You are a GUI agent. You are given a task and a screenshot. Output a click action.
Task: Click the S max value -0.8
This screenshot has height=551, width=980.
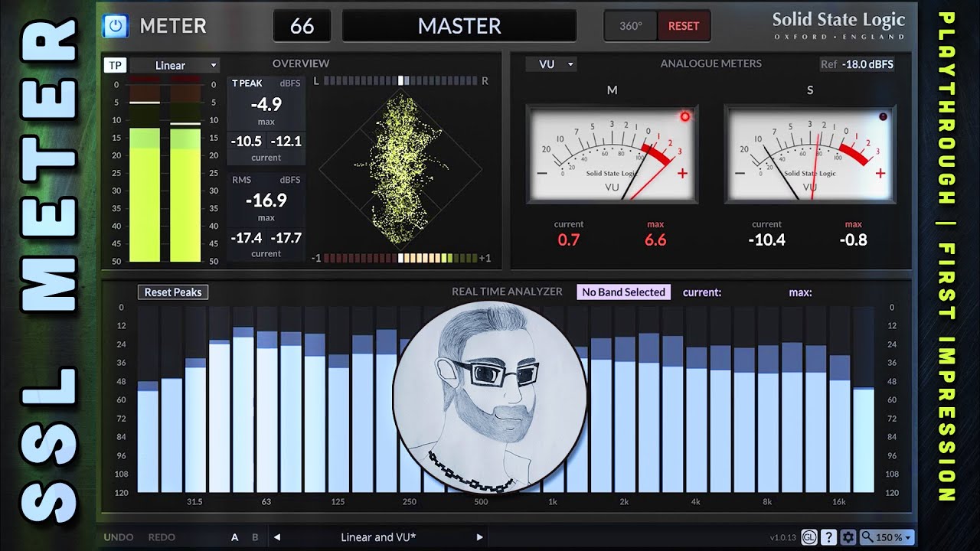click(x=853, y=240)
